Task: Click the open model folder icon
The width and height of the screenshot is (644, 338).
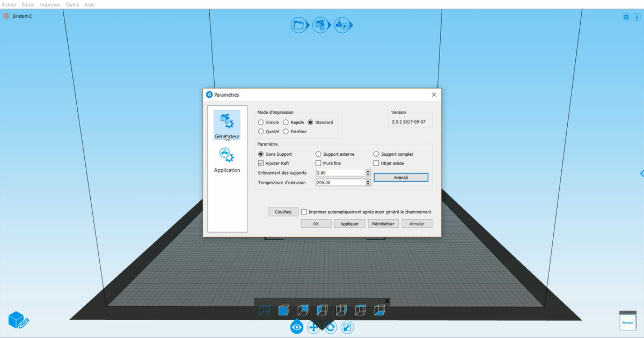Action: (298, 25)
